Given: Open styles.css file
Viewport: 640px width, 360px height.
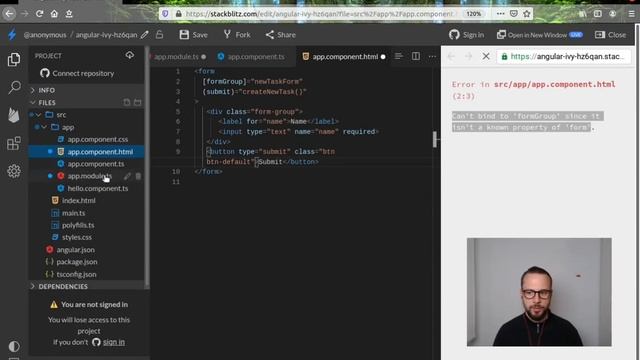Looking at the screenshot, I should (x=77, y=237).
